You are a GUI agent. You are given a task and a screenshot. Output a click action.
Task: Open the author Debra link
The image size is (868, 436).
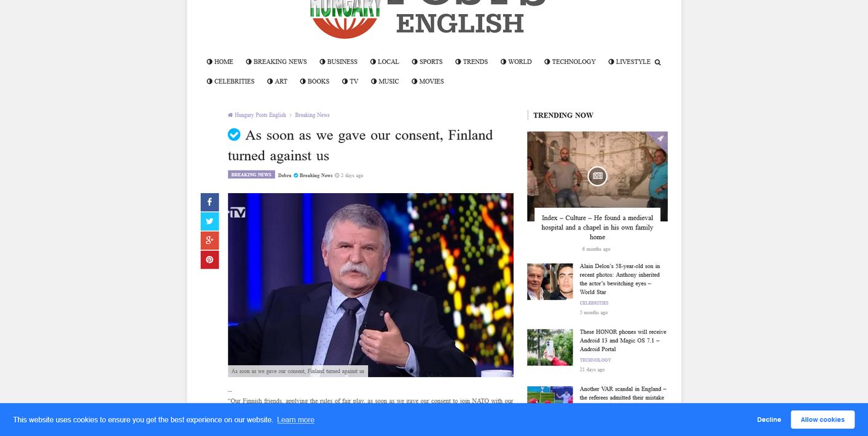(x=284, y=175)
